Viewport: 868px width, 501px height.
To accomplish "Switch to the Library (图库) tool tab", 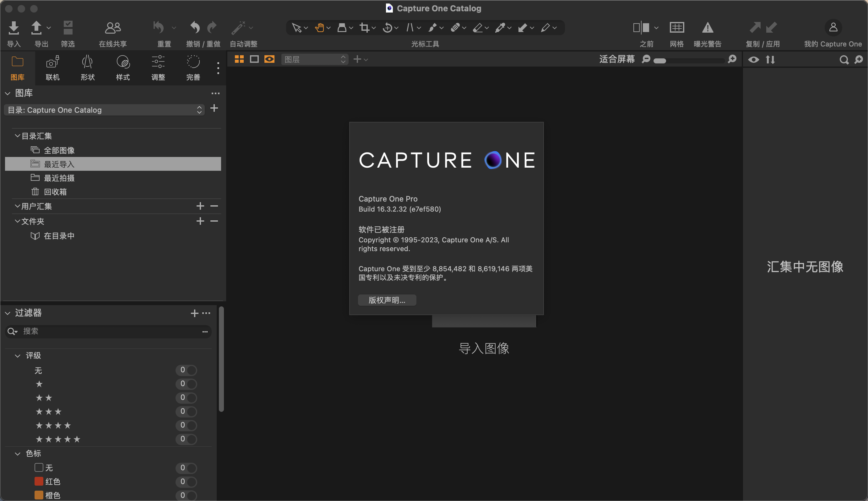I will 18,68.
